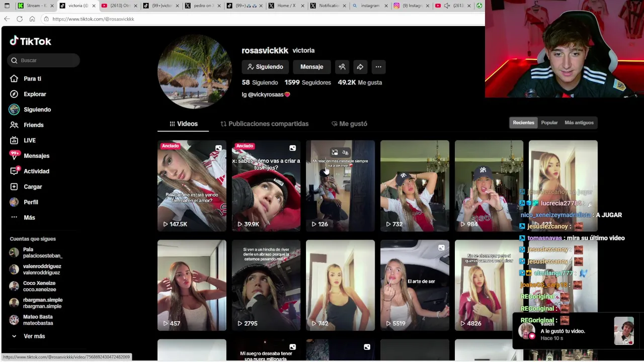Image resolution: width=644 pixels, height=362 pixels.
Task: Click the Mensaje button on profile
Action: (311, 67)
